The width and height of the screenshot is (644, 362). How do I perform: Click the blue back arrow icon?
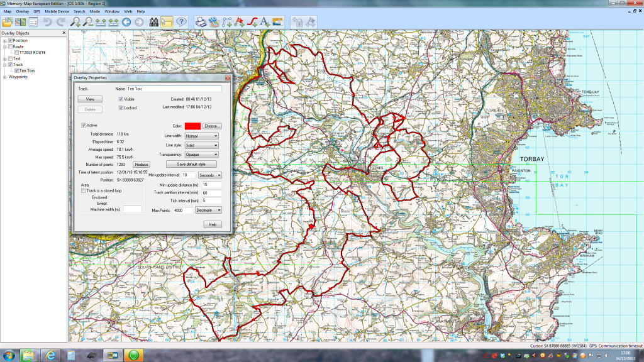tap(126, 23)
